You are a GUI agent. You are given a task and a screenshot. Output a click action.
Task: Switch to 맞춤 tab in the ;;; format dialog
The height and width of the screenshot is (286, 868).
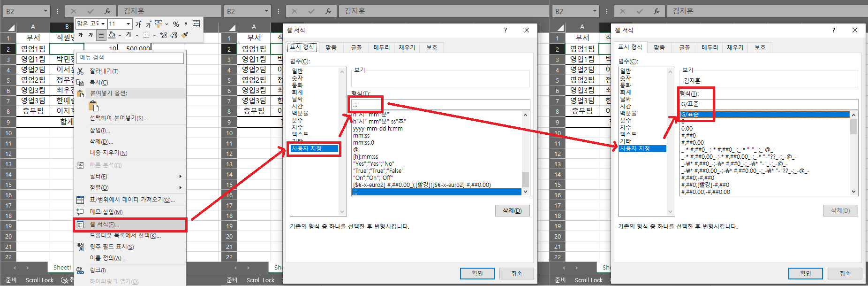(331, 47)
